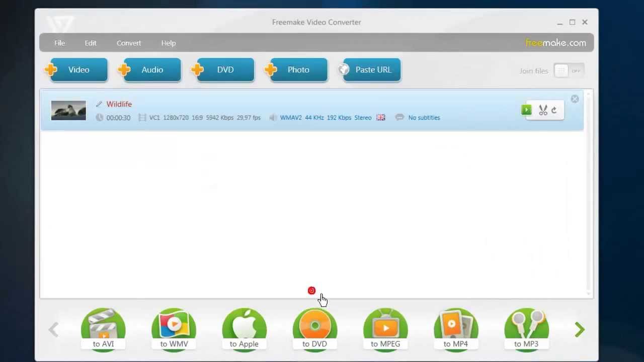Open the No subtitles option
Image resolution: width=644 pixels, height=362 pixels.
424,118
